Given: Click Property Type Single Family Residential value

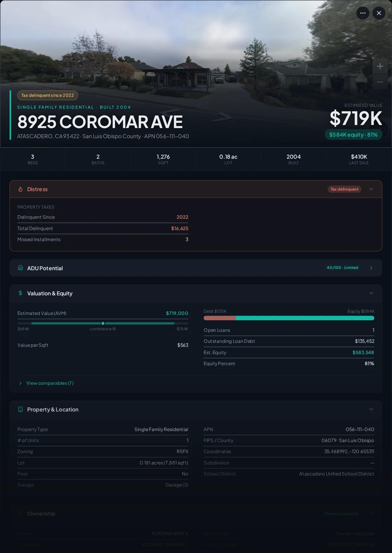Looking at the screenshot, I should 161,429.
